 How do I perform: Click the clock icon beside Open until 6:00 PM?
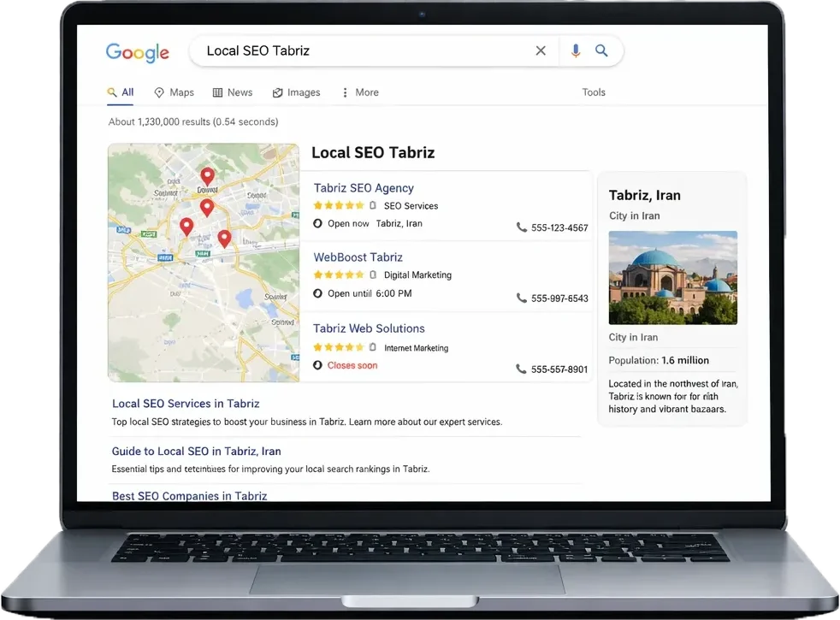pos(317,293)
